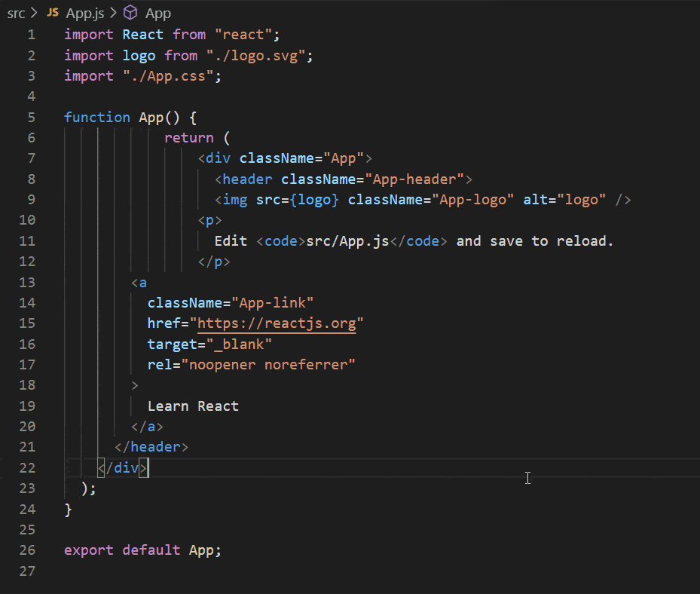
Task: Click the "noopener noreferrer" string
Action: pos(268,365)
